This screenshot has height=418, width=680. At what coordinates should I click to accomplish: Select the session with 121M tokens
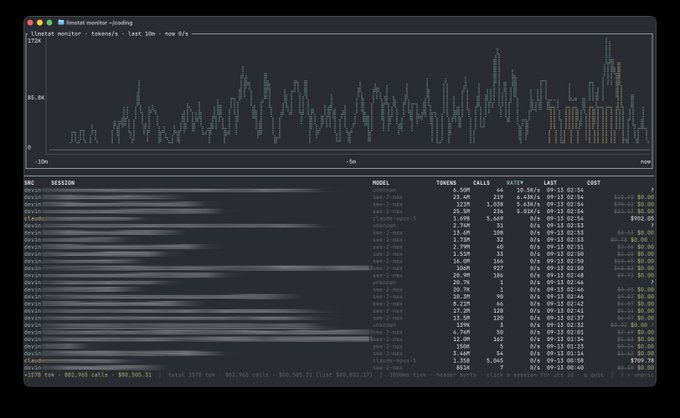point(339,204)
